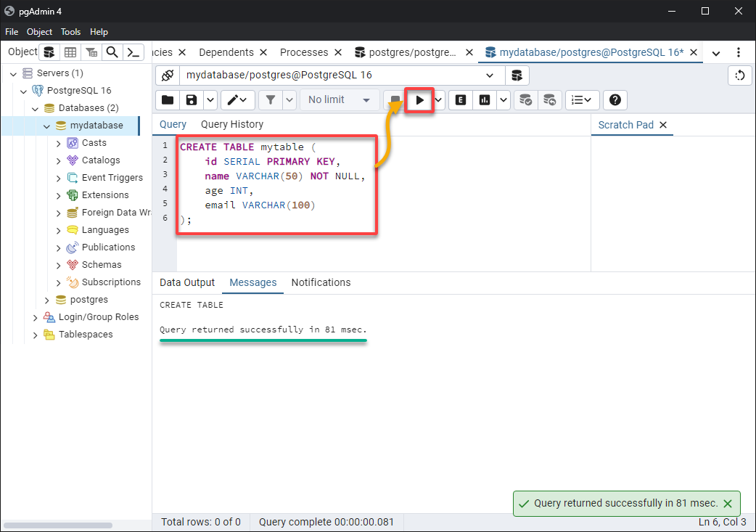Image resolution: width=756 pixels, height=532 pixels.
Task: Click the Filter funnel icon
Action: pos(271,100)
